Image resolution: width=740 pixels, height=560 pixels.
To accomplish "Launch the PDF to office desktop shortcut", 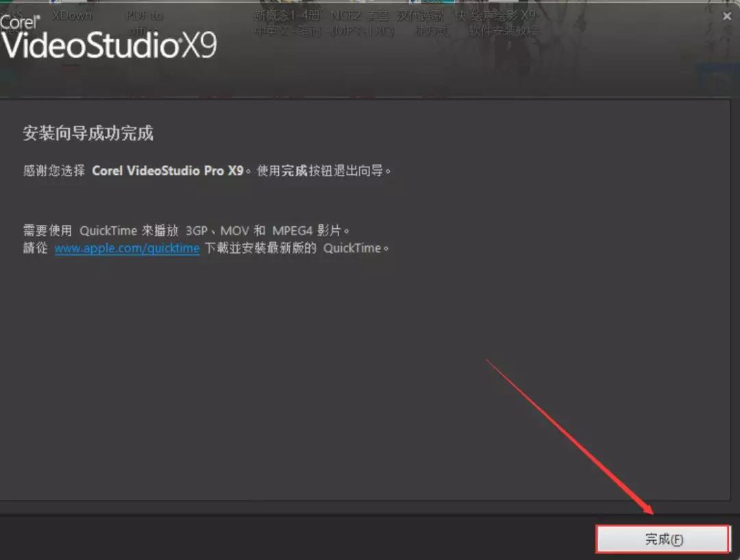I will tap(143, 21).
